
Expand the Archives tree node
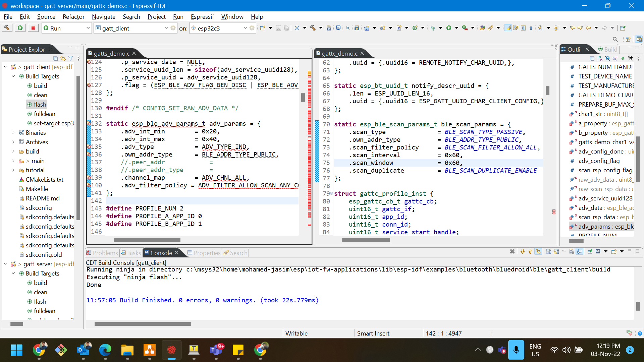13,142
